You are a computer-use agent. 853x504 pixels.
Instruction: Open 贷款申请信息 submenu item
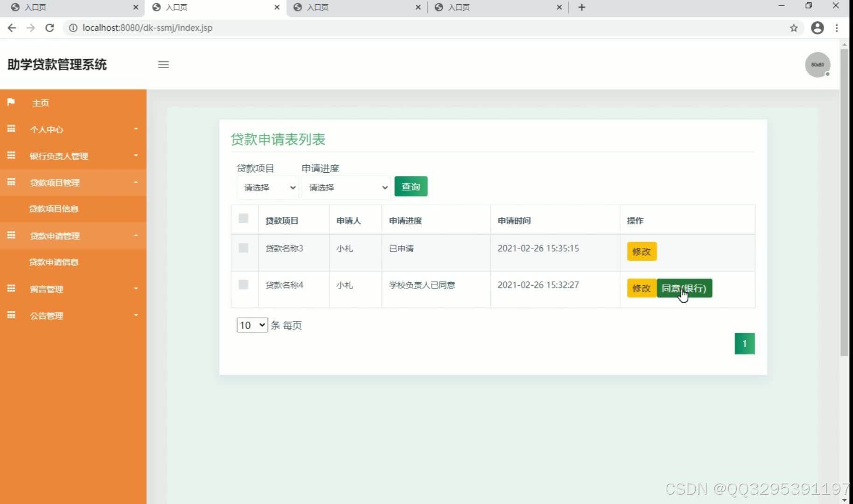tap(54, 262)
